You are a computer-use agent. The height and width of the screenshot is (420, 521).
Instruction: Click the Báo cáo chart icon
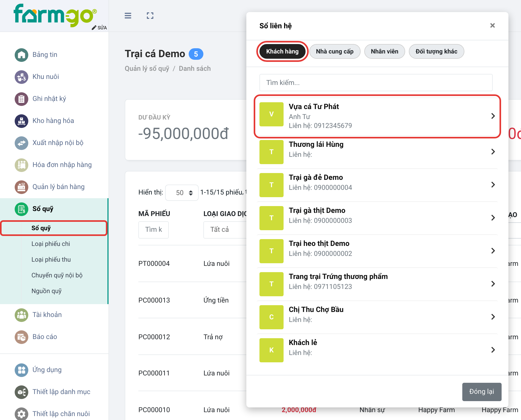coord(21,337)
